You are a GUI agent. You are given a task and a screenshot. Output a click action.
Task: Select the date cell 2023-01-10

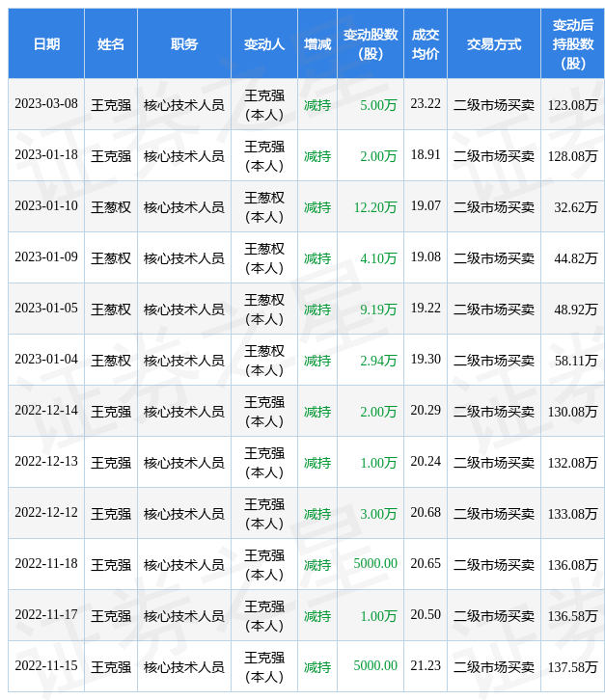tap(46, 205)
